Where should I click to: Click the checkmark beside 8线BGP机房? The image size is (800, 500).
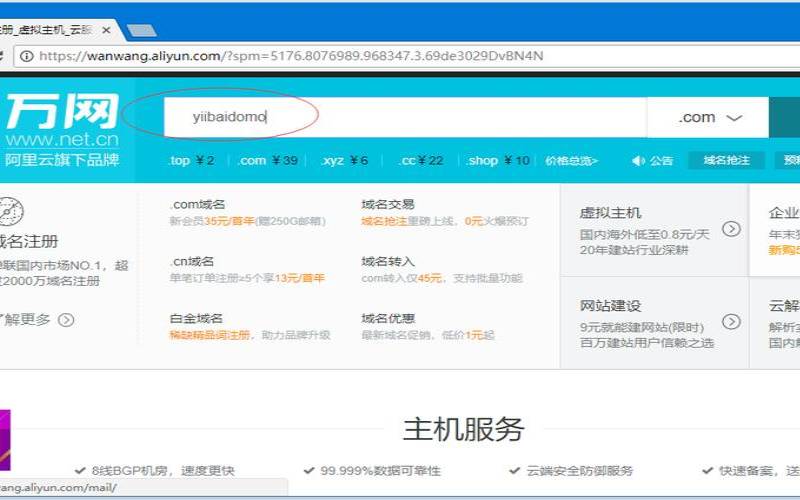pyautogui.click(x=80, y=470)
